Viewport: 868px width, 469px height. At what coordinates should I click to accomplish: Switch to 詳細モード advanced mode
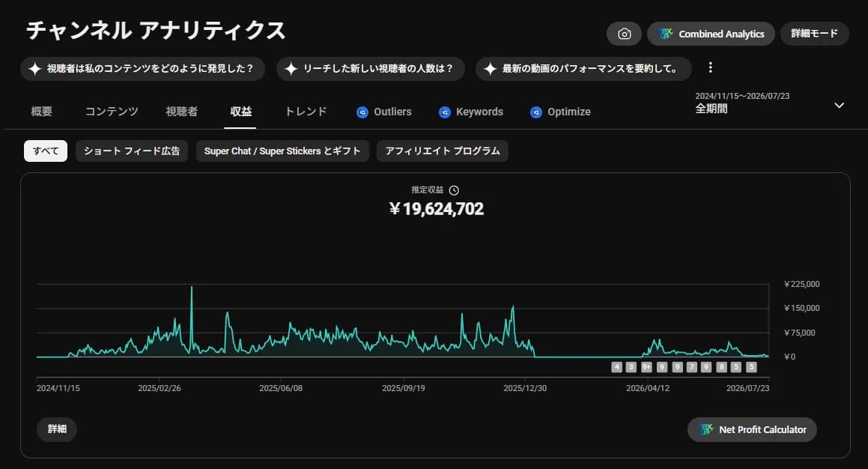pos(814,34)
